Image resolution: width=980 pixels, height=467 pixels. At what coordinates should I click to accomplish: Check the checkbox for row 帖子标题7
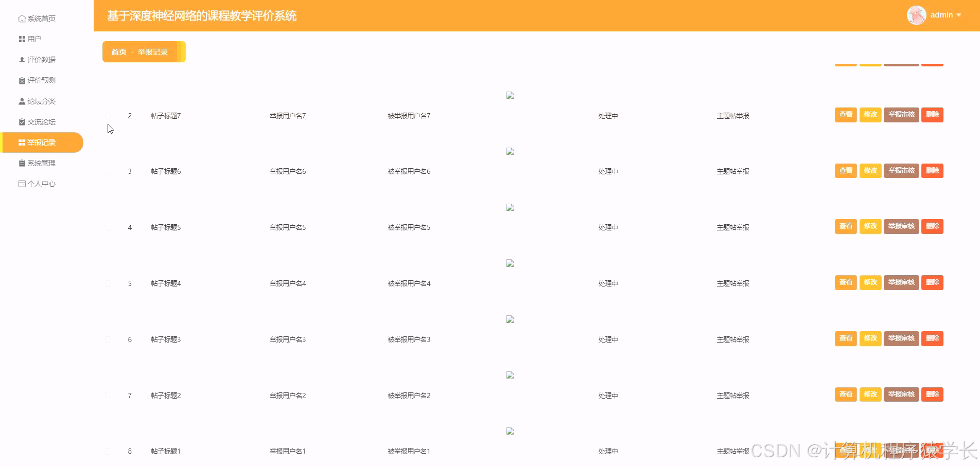[x=108, y=115]
